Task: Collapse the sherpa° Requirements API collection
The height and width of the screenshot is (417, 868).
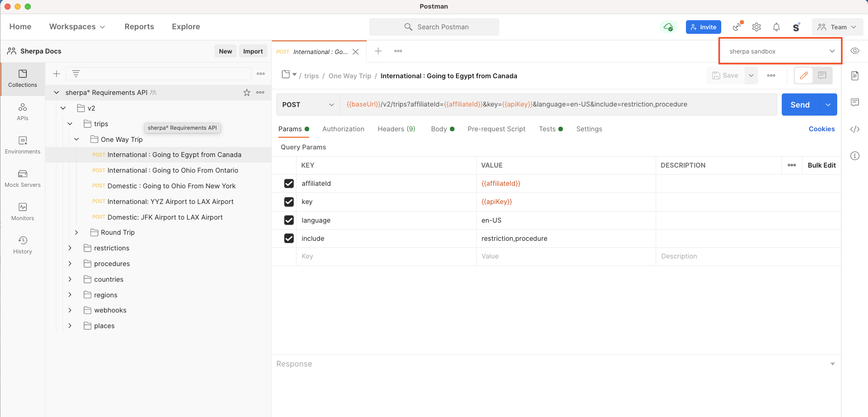Action: 56,92
